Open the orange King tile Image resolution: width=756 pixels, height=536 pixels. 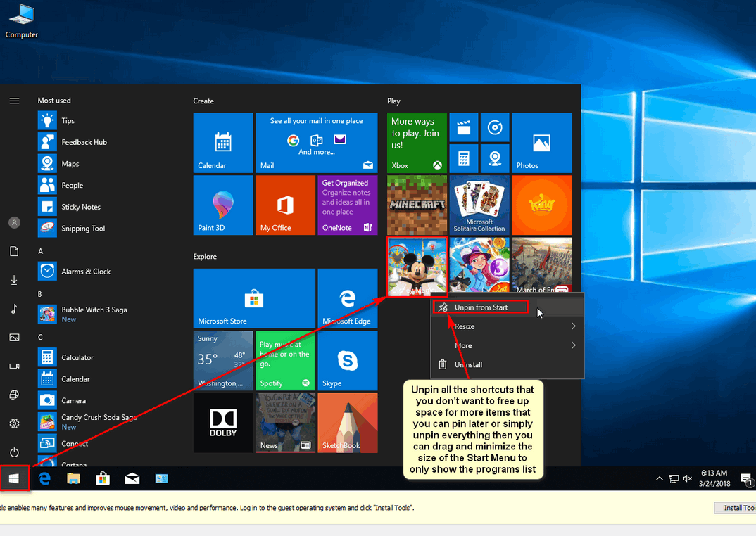point(541,205)
